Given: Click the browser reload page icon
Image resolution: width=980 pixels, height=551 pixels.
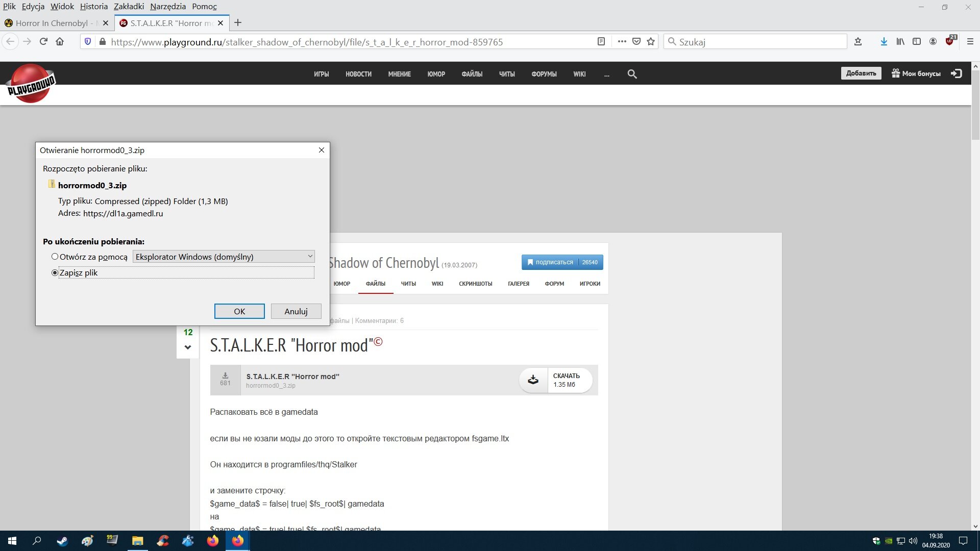Looking at the screenshot, I should pos(43,42).
